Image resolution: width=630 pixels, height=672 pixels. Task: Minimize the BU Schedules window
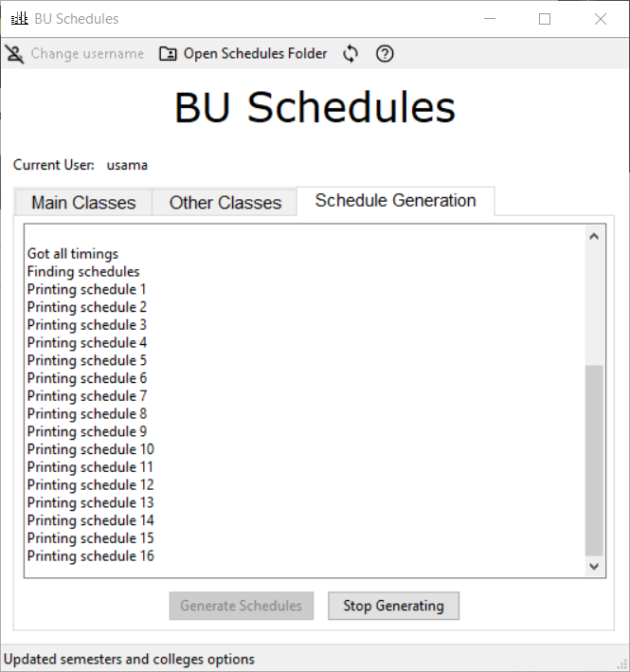coord(490,18)
